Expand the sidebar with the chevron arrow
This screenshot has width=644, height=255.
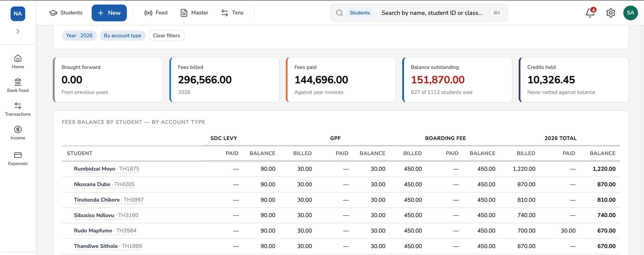tap(18, 32)
